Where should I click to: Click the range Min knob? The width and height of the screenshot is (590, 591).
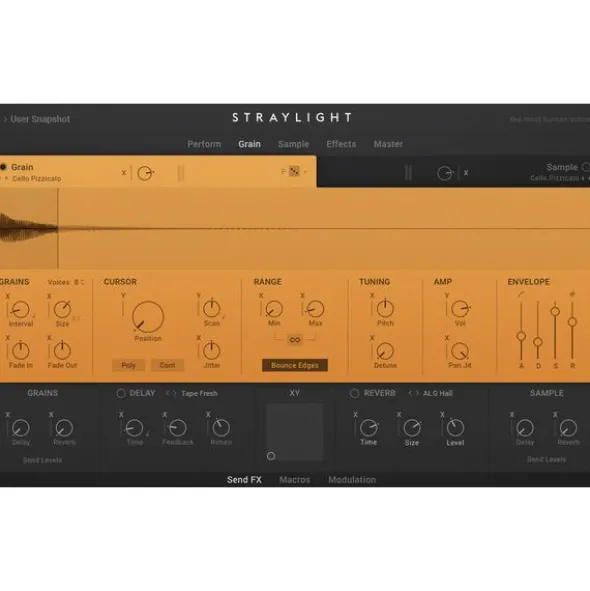point(274,309)
